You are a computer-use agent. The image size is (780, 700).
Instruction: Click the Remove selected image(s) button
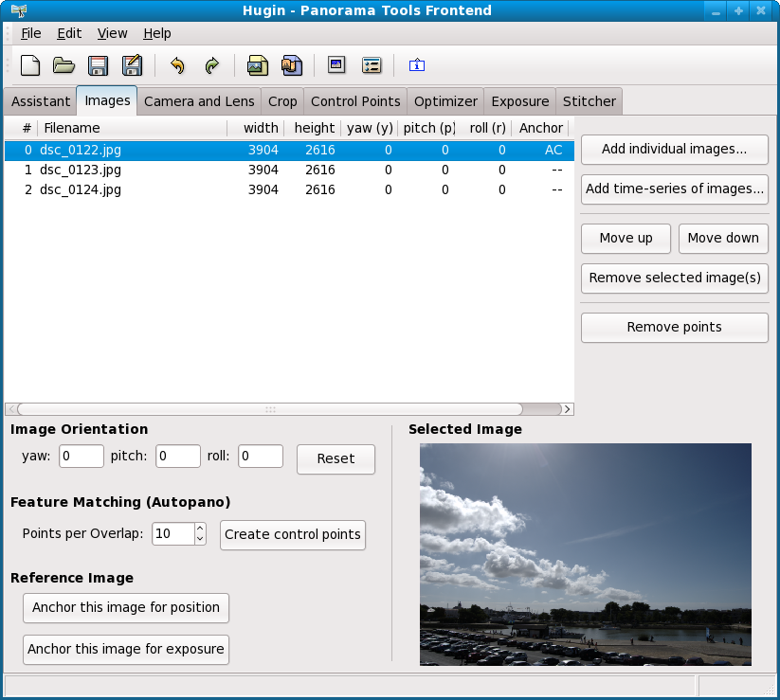click(x=674, y=278)
